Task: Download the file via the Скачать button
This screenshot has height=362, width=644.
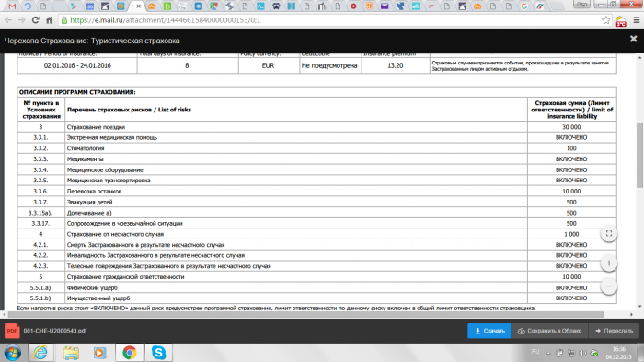Action: coord(489,331)
